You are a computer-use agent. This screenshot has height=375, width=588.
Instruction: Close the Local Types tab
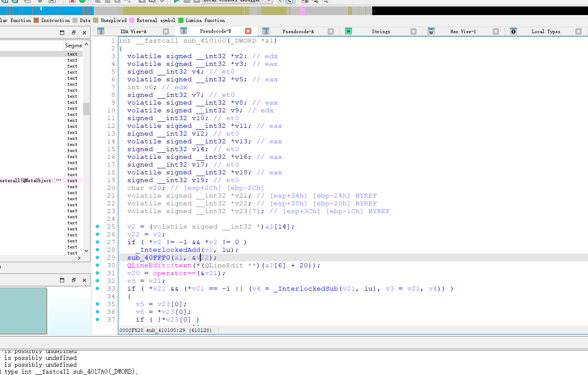coord(579,31)
